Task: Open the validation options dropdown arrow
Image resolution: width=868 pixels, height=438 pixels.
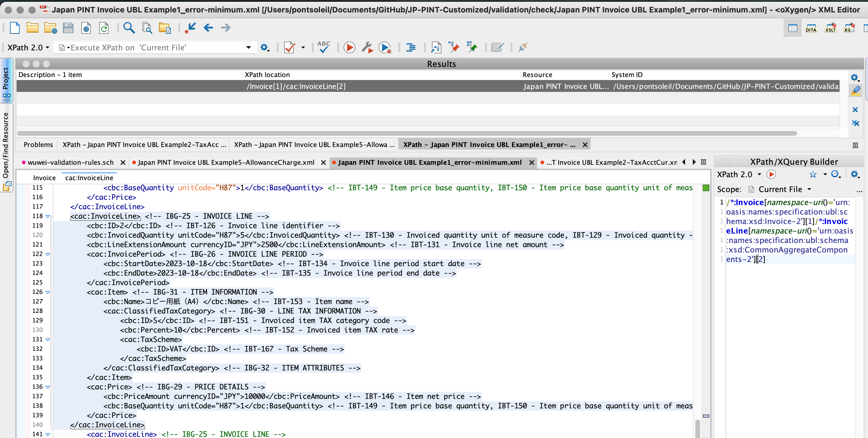Action: pos(303,47)
